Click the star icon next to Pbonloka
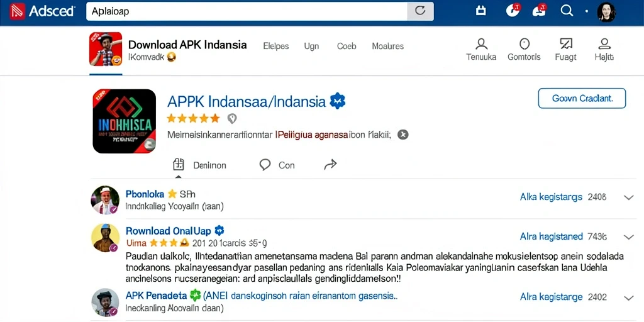Image resolution: width=644 pixels, height=322 pixels. pyautogui.click(x=172, y=194)
